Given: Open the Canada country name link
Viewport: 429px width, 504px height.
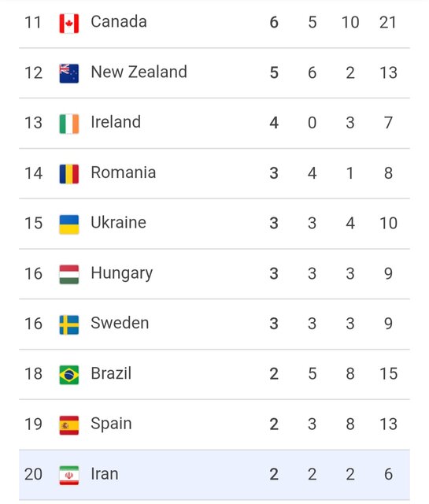Looking at the screenshot, I should click(x=119, y=22).
